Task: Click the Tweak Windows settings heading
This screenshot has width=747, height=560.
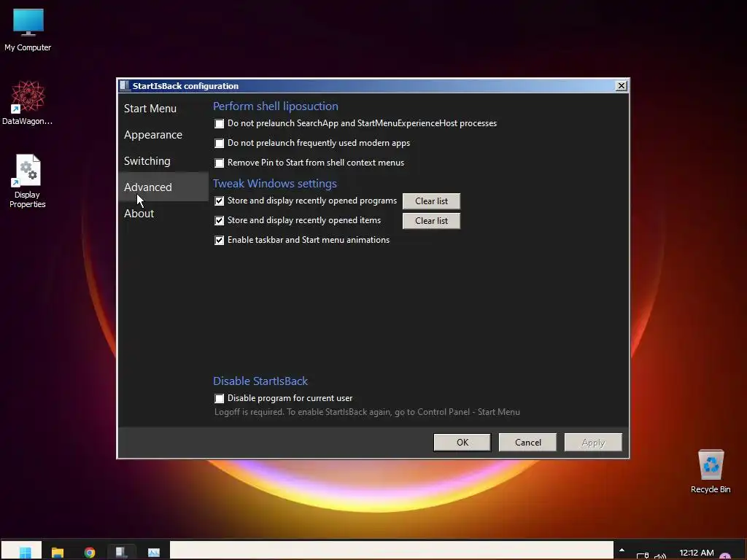Action: click(x=275, y=183)
